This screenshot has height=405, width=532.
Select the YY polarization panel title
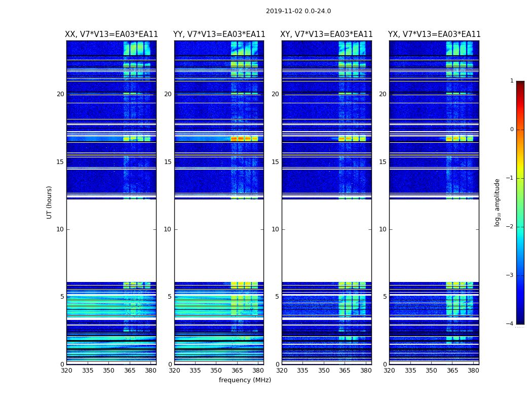pos(219,34)
